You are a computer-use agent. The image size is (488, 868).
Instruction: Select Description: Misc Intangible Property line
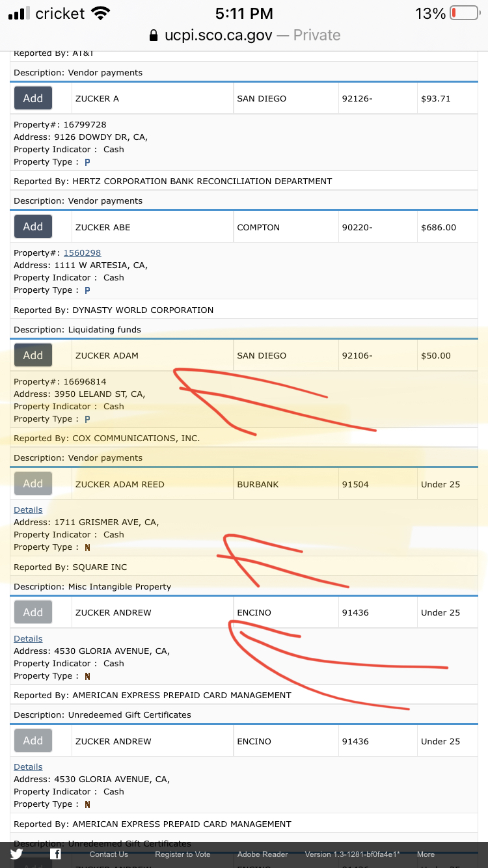pos(92,586)
